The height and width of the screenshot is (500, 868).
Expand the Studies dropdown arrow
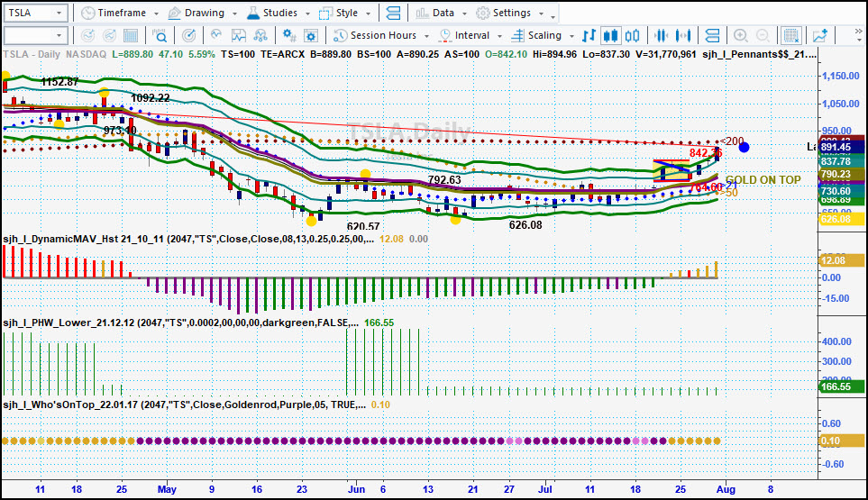point(307,14)
